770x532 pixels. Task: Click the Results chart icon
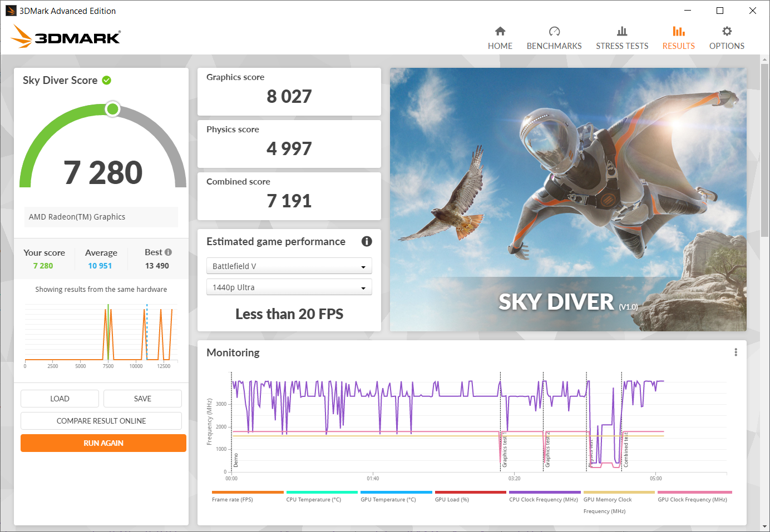678,31
